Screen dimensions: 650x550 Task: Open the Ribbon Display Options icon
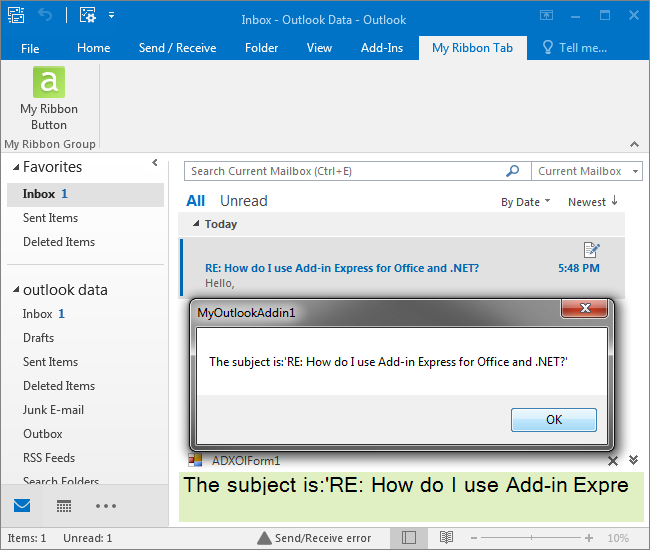(546, 16)
